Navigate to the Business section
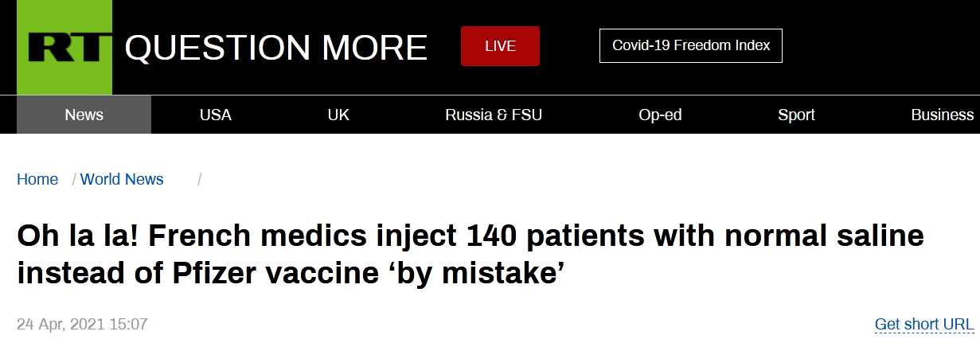This screenshot has height=343, width=980. (x=943, y=115)
